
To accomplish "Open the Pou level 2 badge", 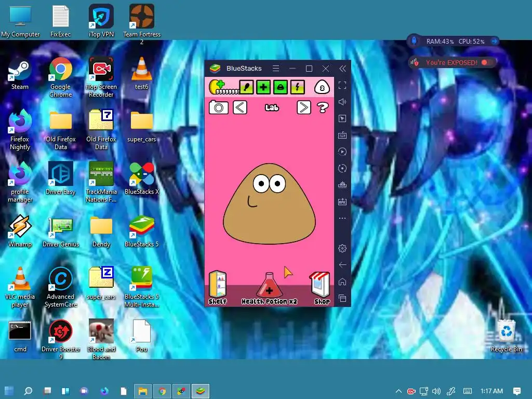I will tap(322, 87).
